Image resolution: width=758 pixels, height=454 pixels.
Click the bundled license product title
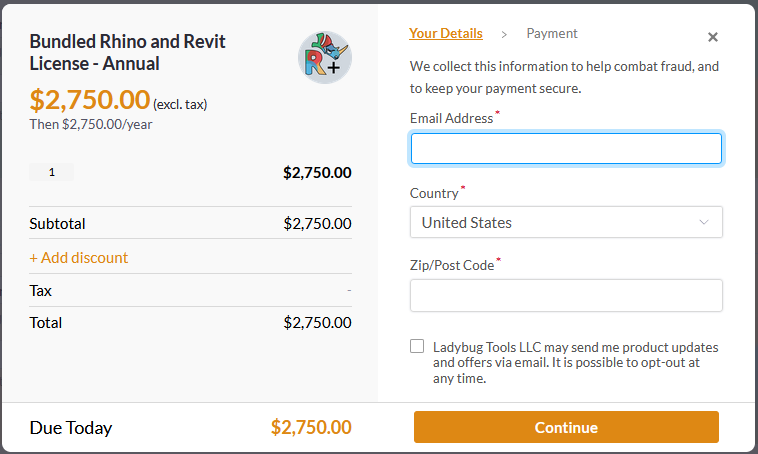pyautogui.click(x=128, y=53)
